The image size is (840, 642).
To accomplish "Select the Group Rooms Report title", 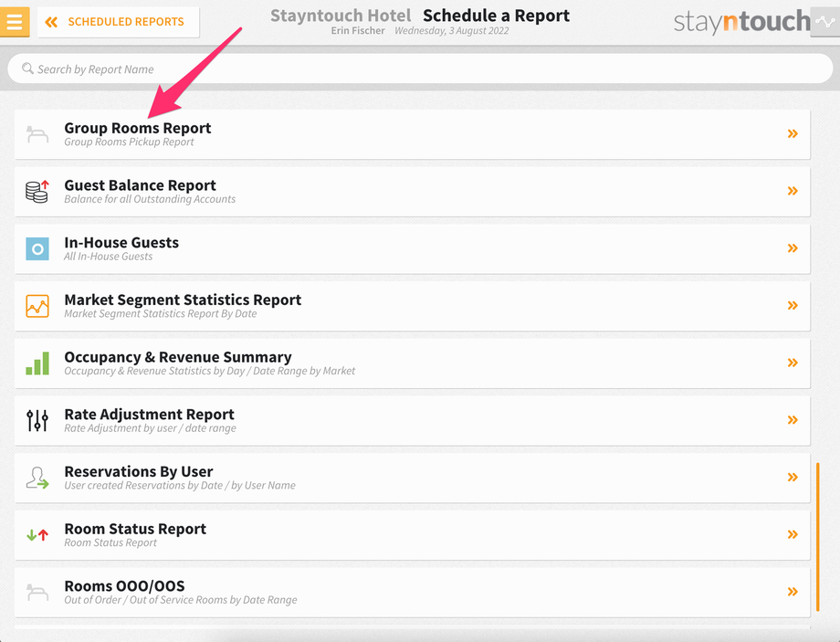I will coord(138,128).
